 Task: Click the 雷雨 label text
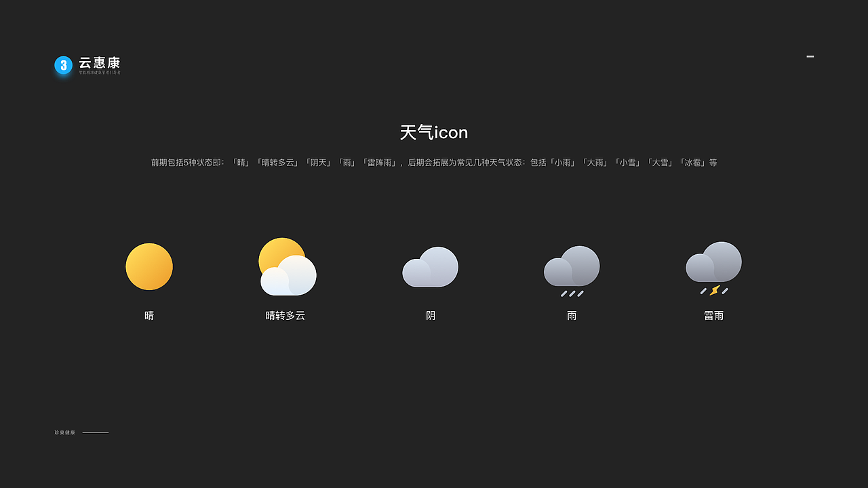coord(713,315)
